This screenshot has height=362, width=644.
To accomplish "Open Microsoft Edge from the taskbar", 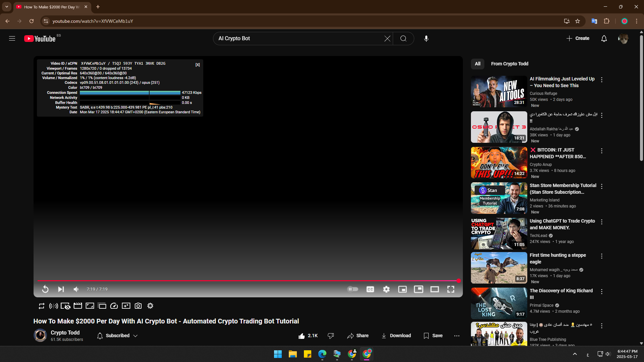I will (x=322, y=354).
